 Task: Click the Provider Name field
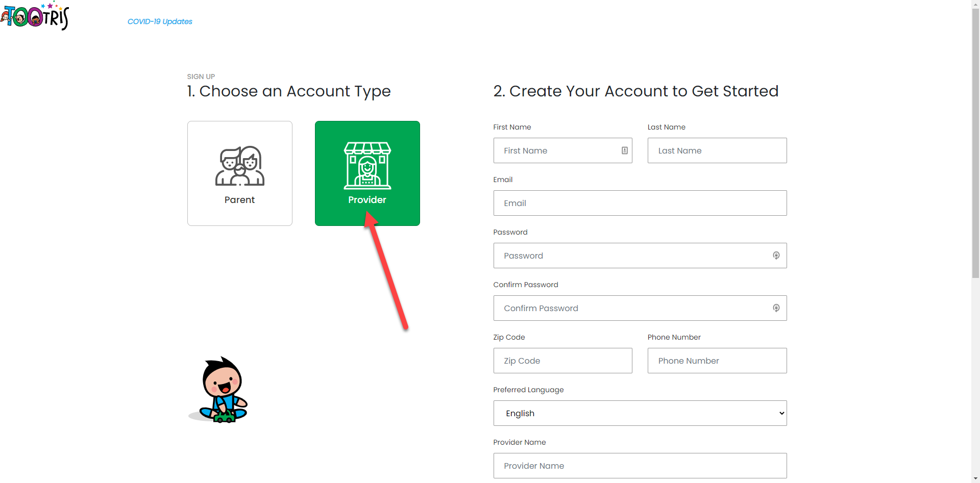click(x=640, y=466)
